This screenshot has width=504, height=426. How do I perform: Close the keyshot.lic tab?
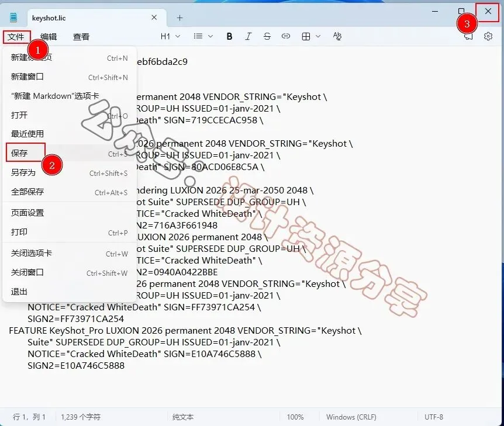pos(154,18)
